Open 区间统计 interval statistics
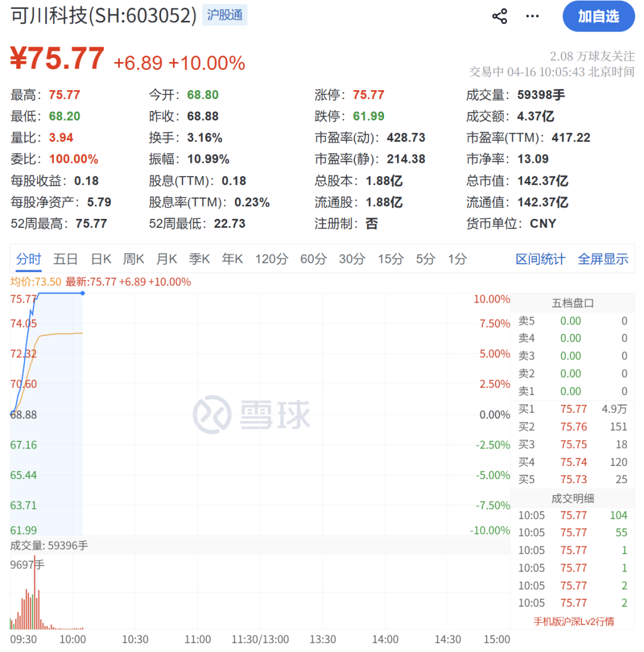The image size is (644, 652). (x=540, y=259)
